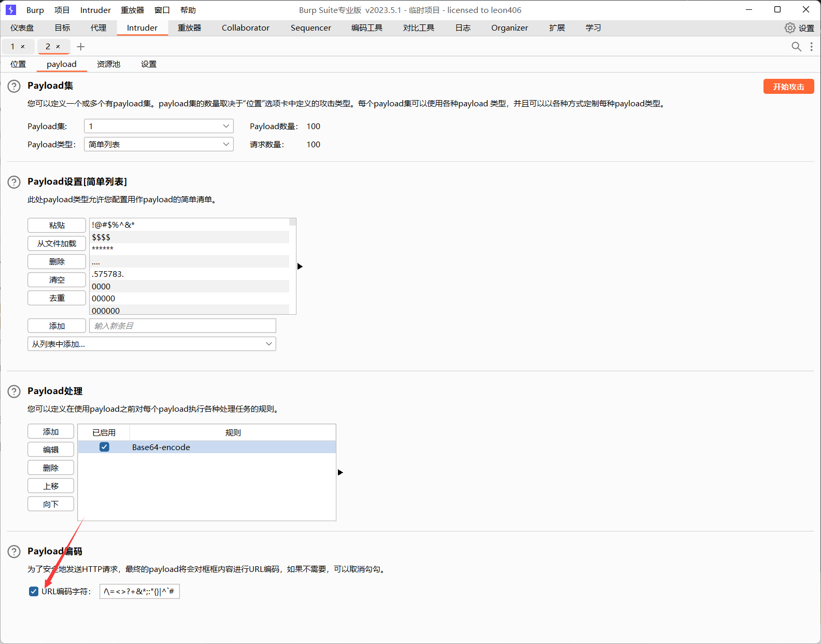The height and width of the screenshot is (644, 821).
Task: Open the Payload类型 dropdown
Action: (159, 144)
